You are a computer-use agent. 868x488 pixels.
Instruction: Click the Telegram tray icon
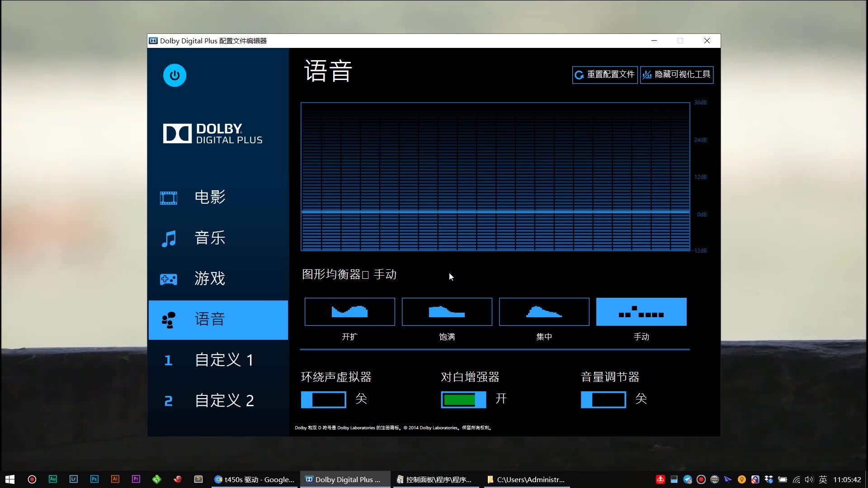click(688, 479)
